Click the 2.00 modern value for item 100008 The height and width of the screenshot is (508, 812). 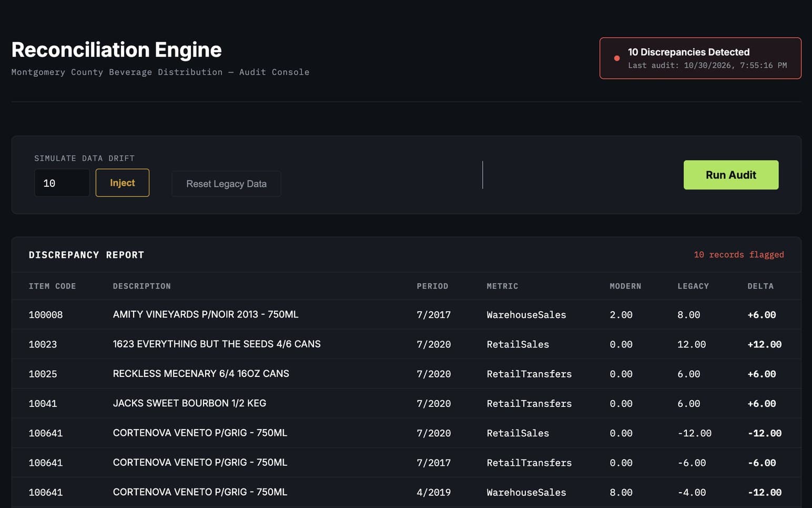(x=621, y=315)
